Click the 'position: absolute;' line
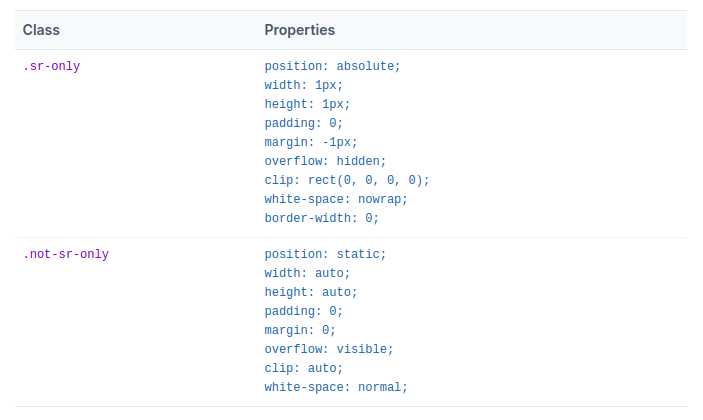 (x=332, y=66)
